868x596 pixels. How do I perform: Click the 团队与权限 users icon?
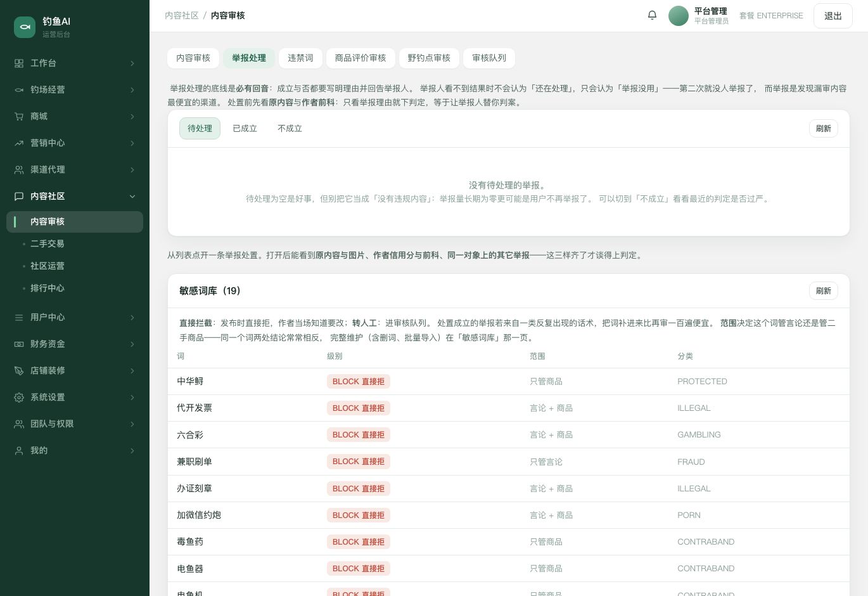[19, 424]
